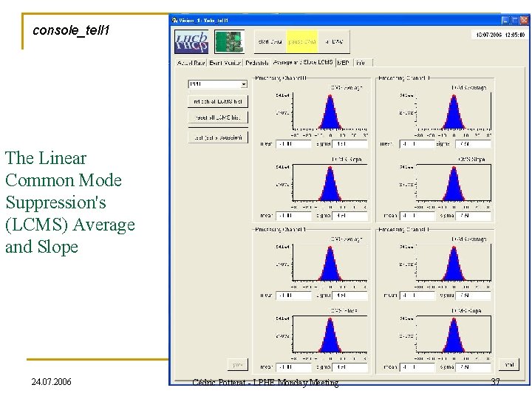The image size is (532, 399).
Task: Open the Info tab
Action: pos(363,63)
